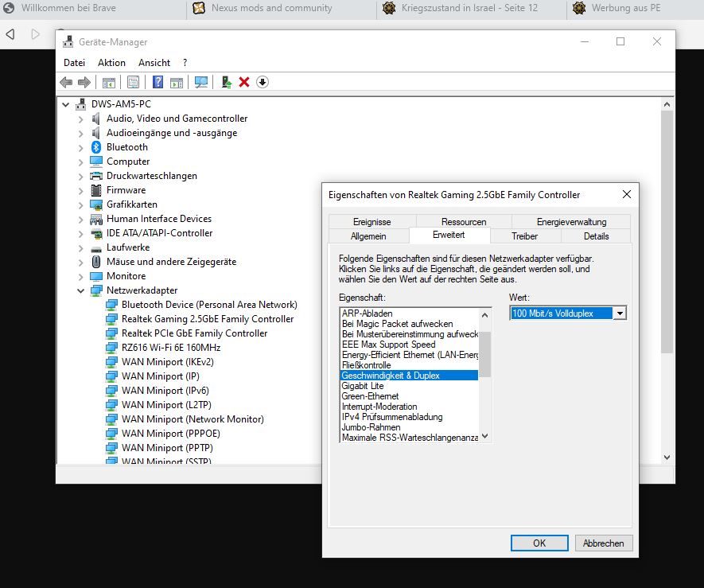
Task: Switch to the Ereignisse tab
Action: 371,222
